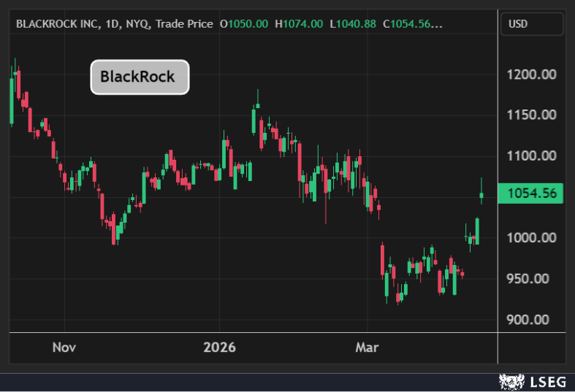Jump to 2026 on the time axis

(220, 347)
